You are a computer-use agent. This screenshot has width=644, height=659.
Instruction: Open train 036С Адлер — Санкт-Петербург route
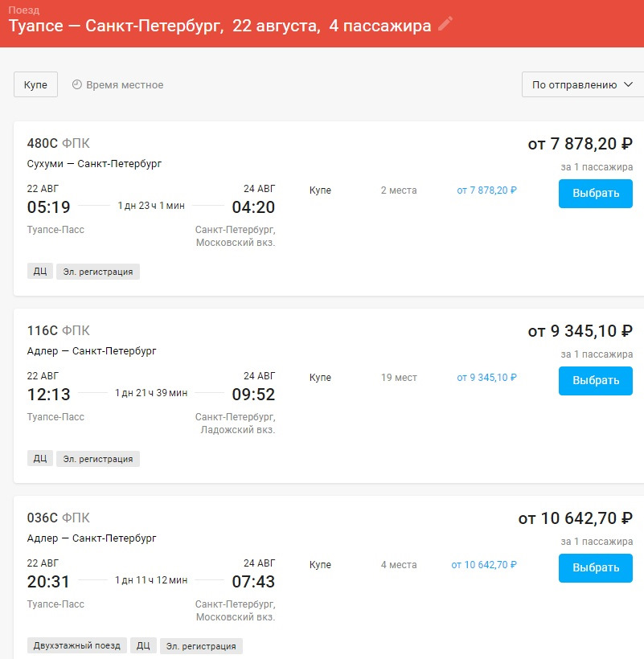pos(92,538)
